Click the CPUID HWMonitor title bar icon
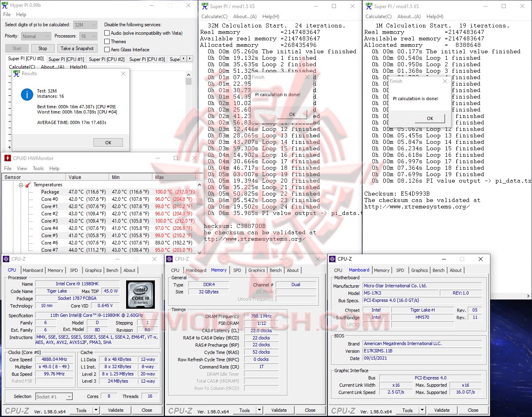 tap(8, 158)
